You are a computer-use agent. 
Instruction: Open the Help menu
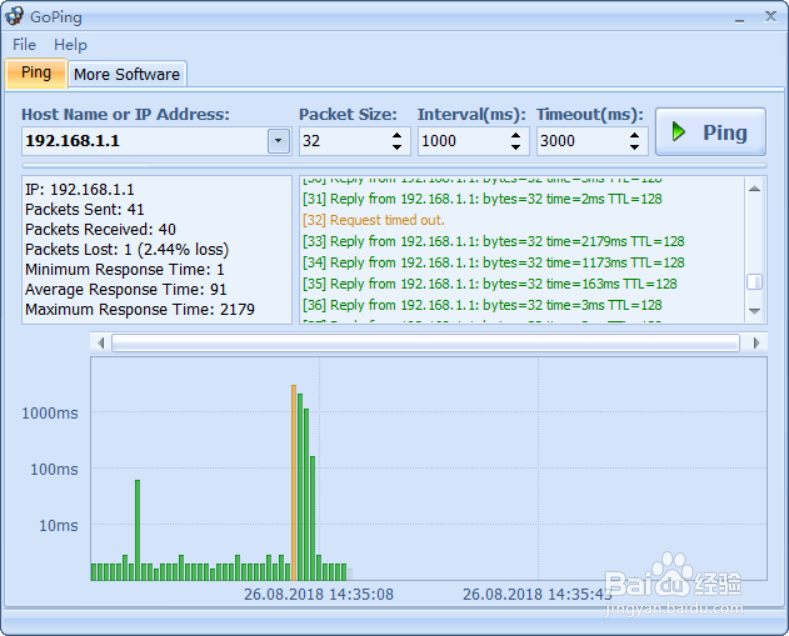point(70,44)
